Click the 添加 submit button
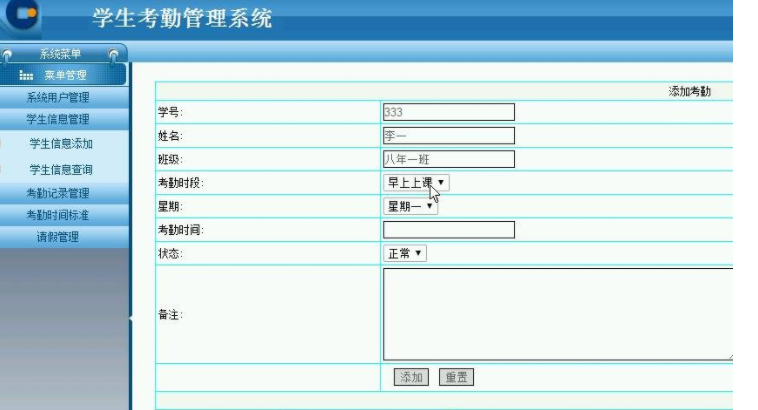 click(x=411, y=377)
